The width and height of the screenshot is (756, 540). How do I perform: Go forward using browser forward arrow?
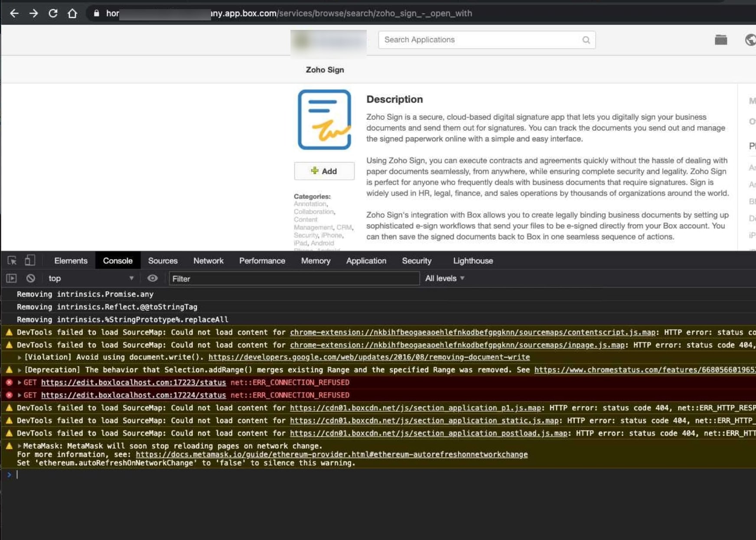pyautogui.click(x=33, y=13)
